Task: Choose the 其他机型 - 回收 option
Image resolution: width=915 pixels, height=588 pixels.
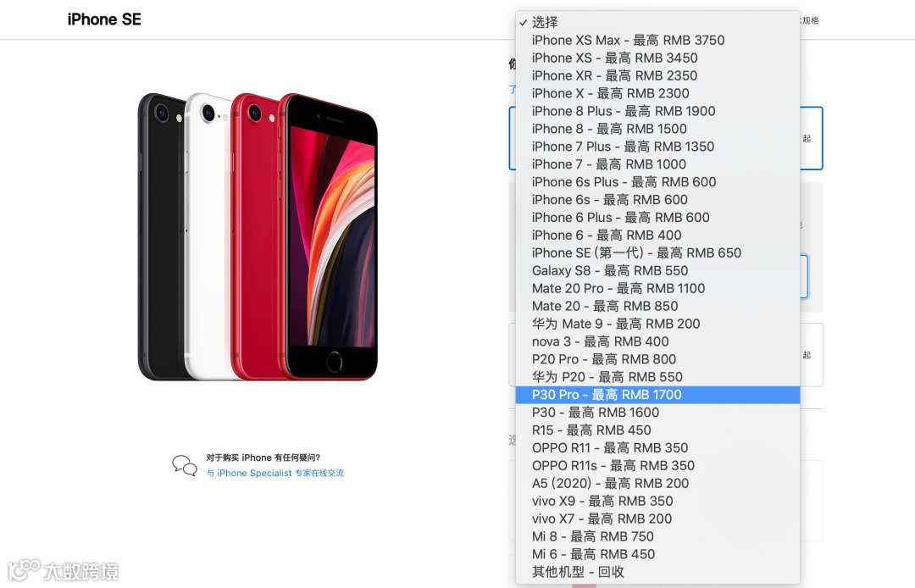Action: [657, 572]
